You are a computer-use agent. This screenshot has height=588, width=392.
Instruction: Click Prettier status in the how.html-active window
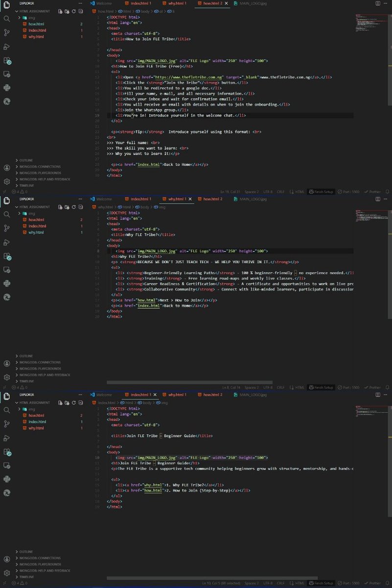point(373,192)
